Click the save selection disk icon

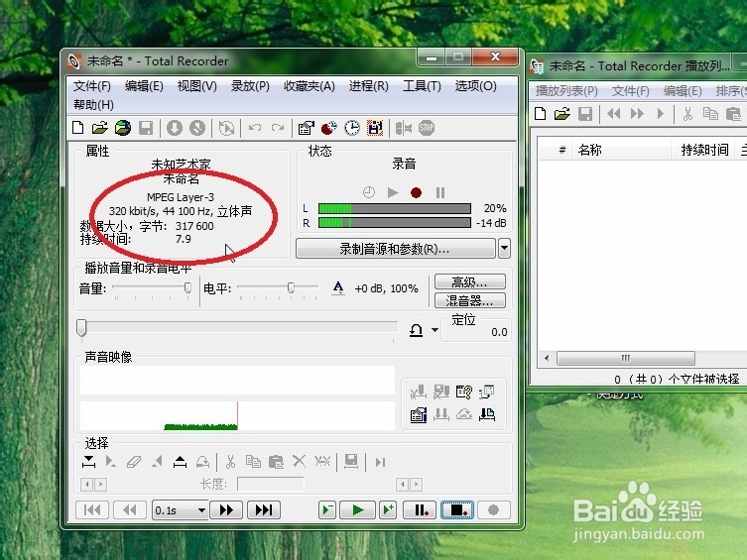[x=351, y=462]
